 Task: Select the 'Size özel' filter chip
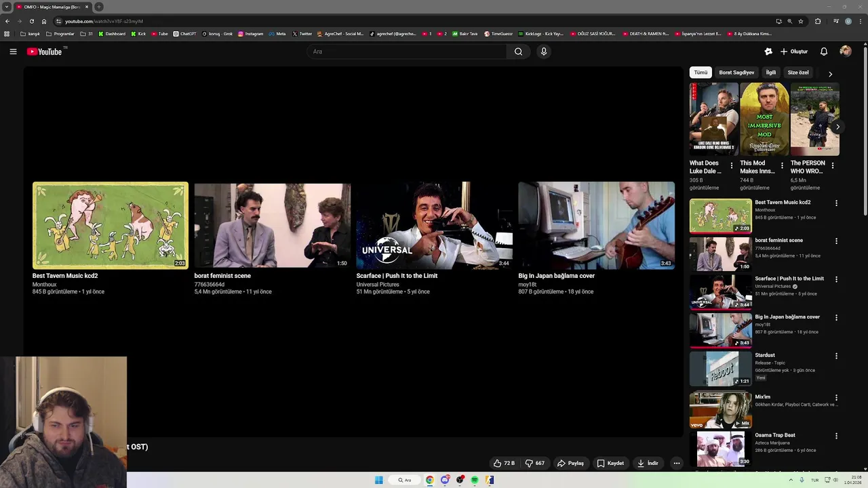pos(798,73)
